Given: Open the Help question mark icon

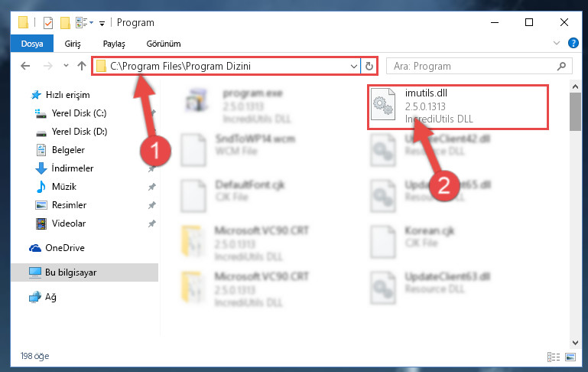Looking at the screenshot, I should [573, 43].
